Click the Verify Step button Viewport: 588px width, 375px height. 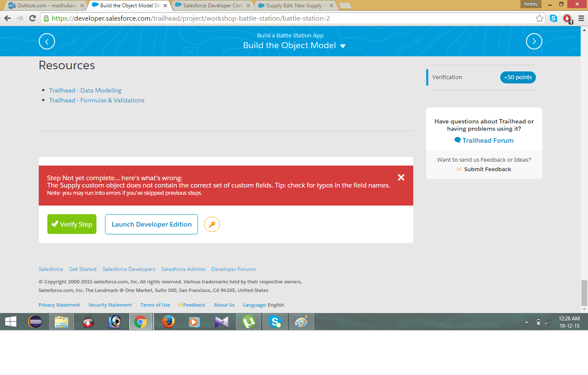(x=72, y=224)
